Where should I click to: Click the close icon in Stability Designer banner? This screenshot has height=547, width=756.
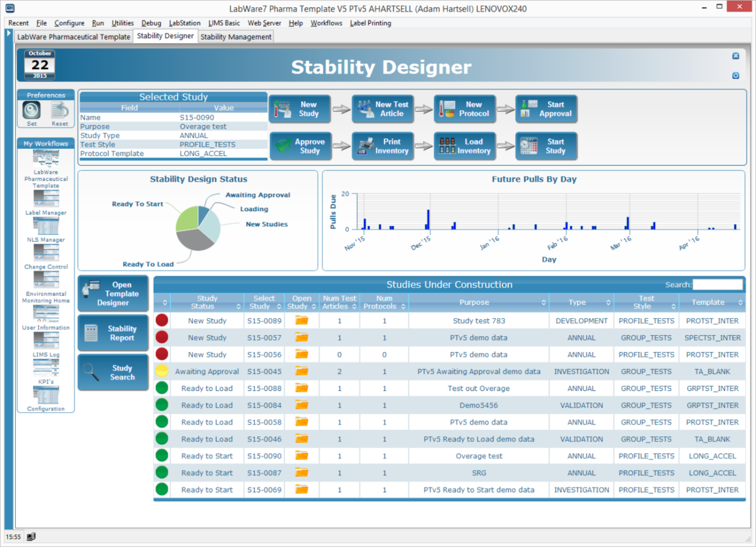tap(736, 56)
